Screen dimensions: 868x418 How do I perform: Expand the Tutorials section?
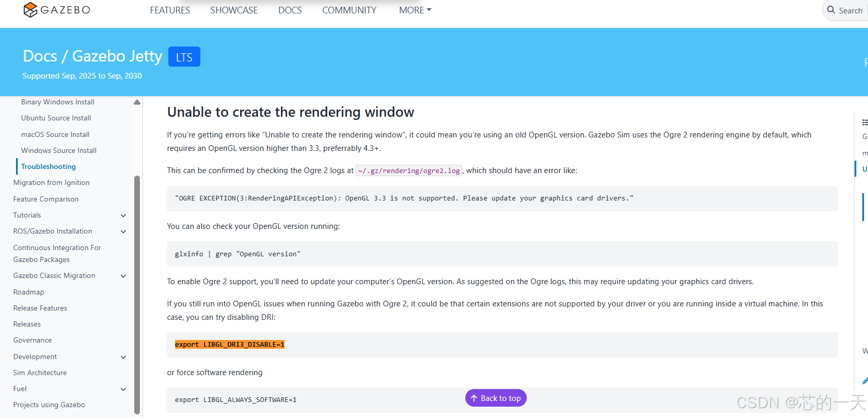tap(123, 215)
